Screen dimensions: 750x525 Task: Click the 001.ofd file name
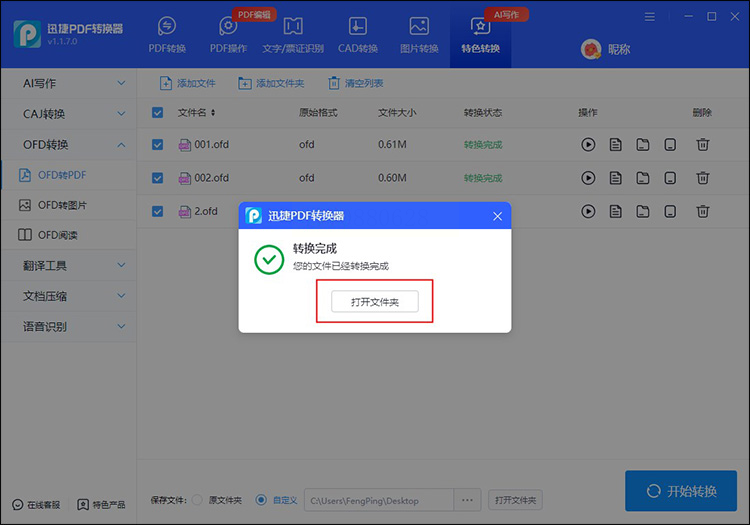(x=211, y=144)
